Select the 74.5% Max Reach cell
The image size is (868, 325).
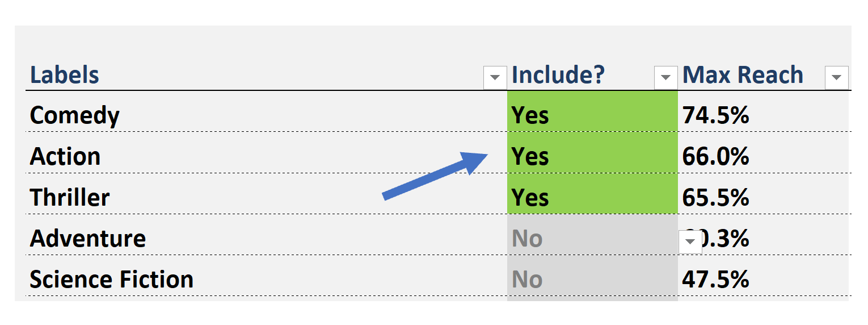[764, 111]
